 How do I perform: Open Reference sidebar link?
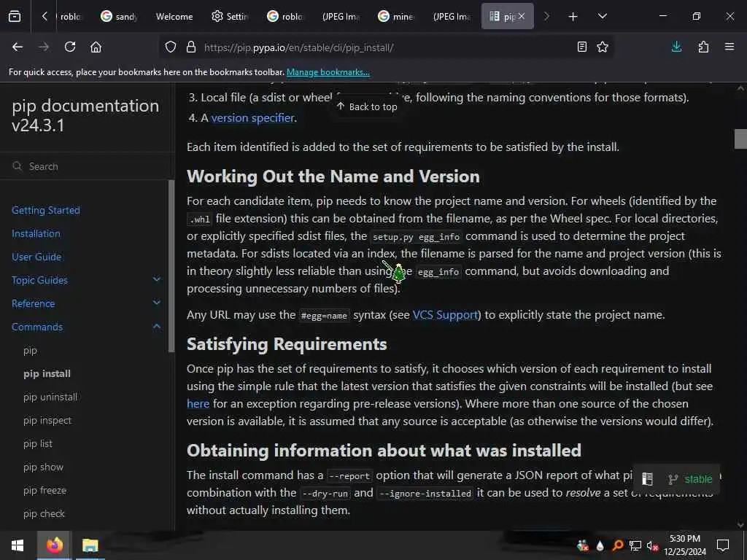click(x=34, y=303)
